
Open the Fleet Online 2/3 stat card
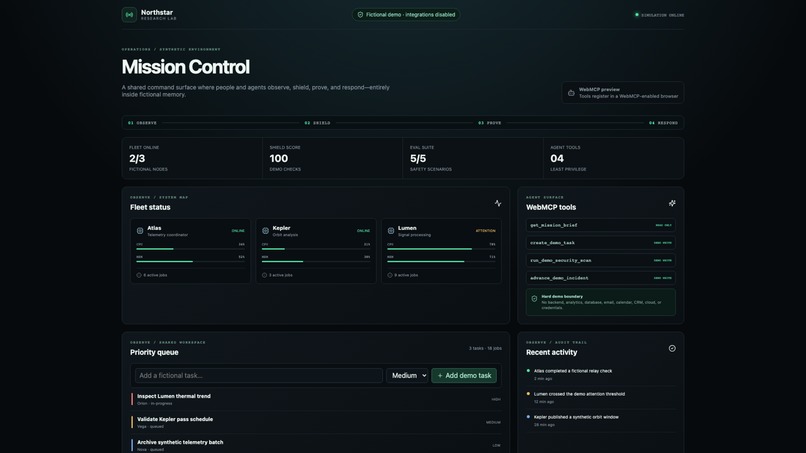pyautogui.click(x=192, y=158)
